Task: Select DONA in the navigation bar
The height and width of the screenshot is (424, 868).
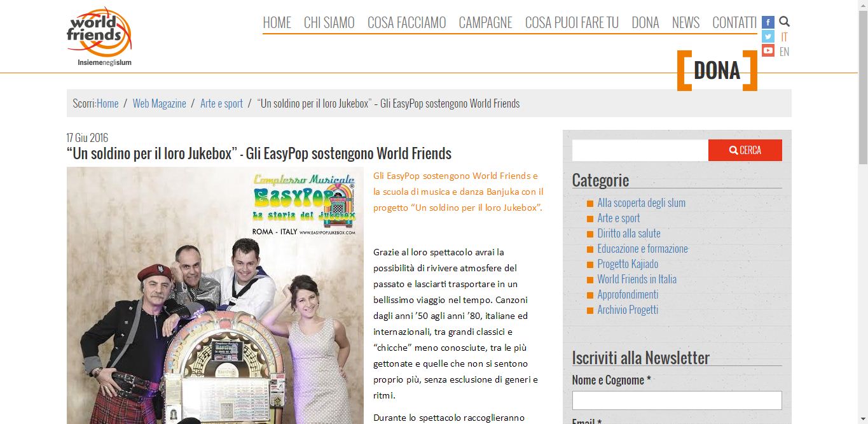Action: (645, 22)
